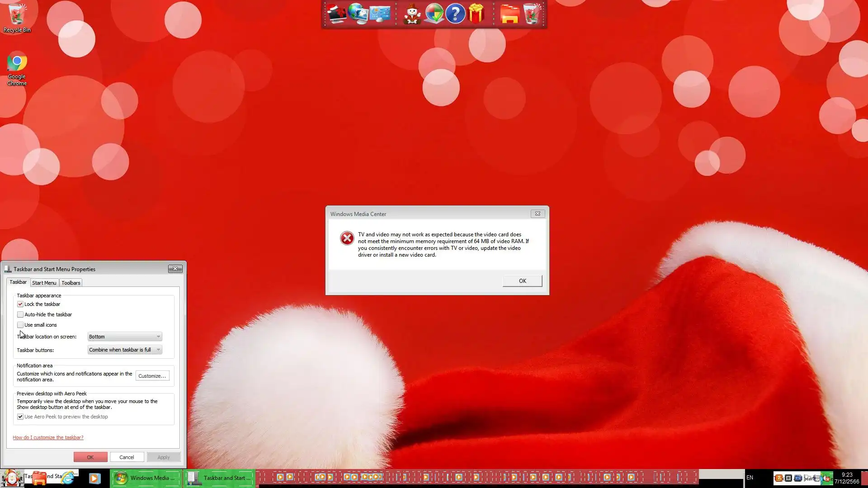Open the gift box dock icon
This screenshot has width=868, height=488.
(x=476, y=14)
